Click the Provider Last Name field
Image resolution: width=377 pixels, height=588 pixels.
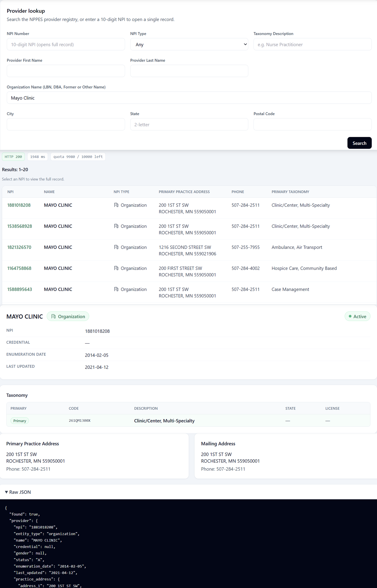tap(189, 71)
